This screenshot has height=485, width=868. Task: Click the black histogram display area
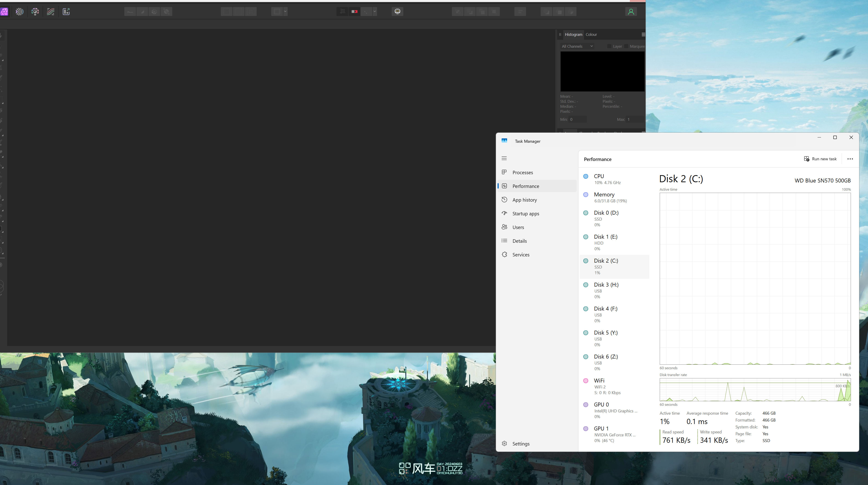click(602, 71)
